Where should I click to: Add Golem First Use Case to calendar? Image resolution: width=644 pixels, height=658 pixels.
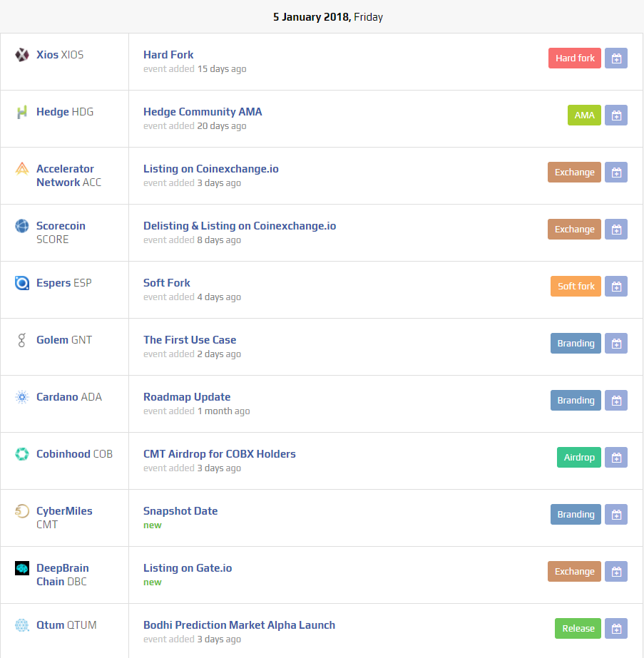616,344
